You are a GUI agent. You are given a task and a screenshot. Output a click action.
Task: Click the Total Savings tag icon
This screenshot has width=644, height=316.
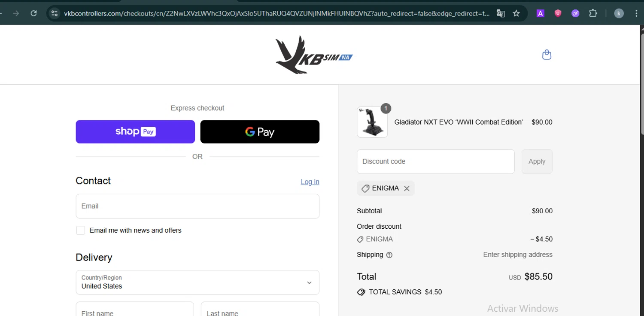361,292
